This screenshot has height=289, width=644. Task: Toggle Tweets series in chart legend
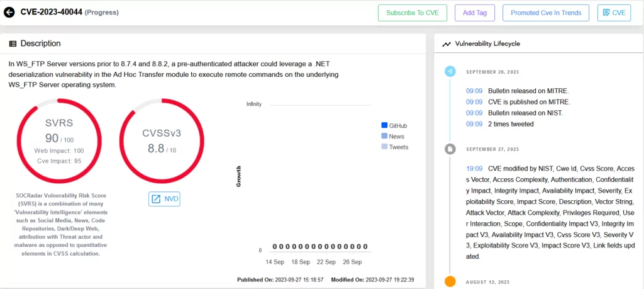point(395,147)
